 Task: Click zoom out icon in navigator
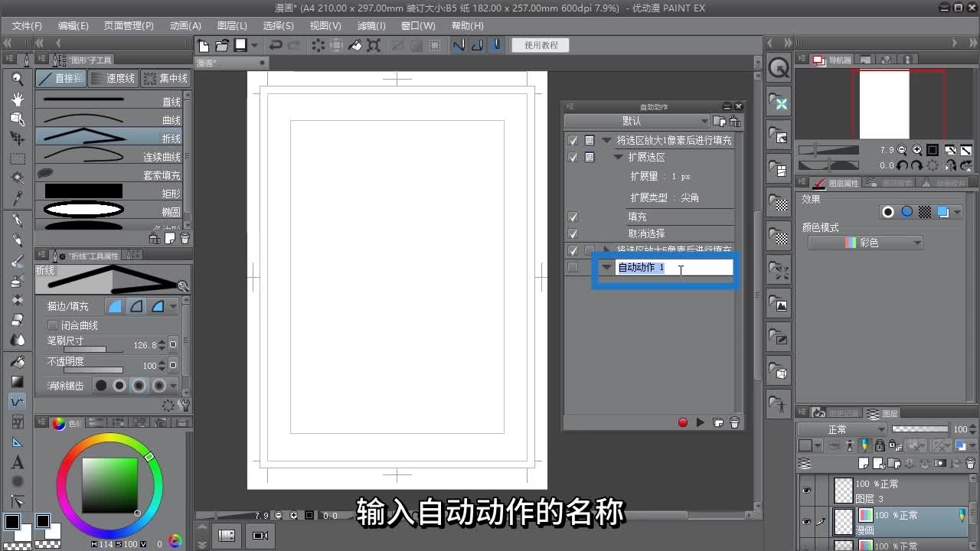902,150
